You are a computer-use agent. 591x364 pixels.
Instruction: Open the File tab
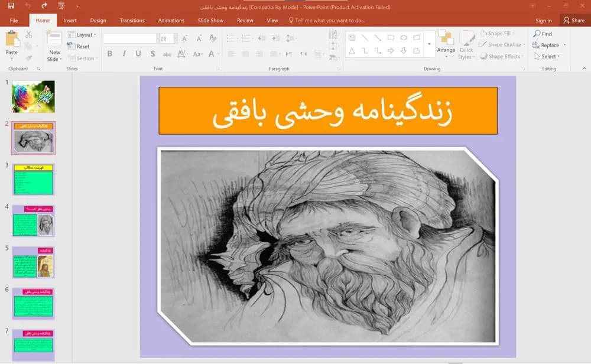(14, 20)
